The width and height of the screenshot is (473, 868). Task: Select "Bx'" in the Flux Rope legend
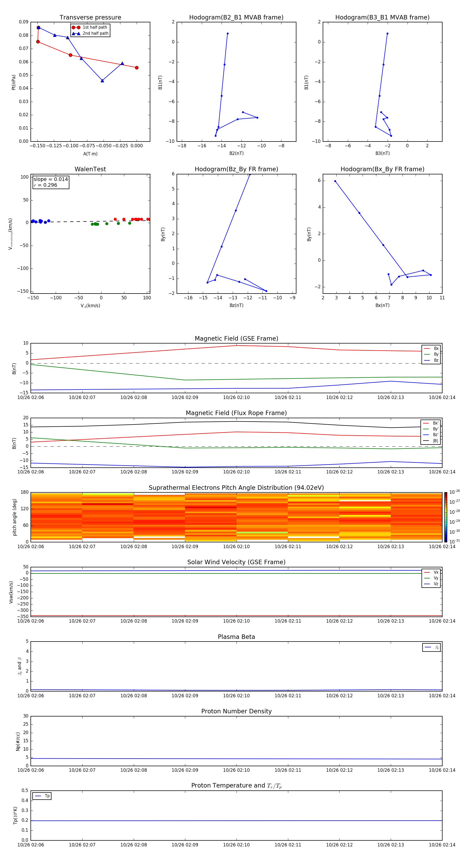[x=431, y=423]
